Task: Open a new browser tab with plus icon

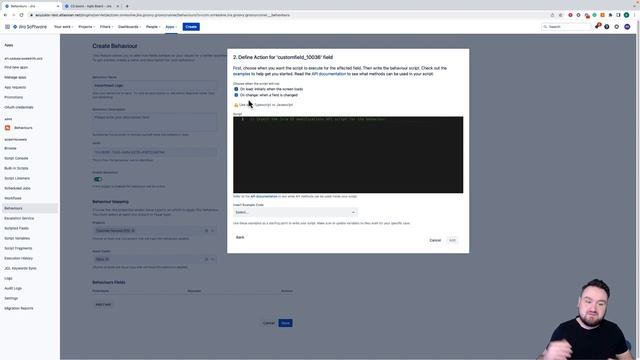Action: [127, 6]
